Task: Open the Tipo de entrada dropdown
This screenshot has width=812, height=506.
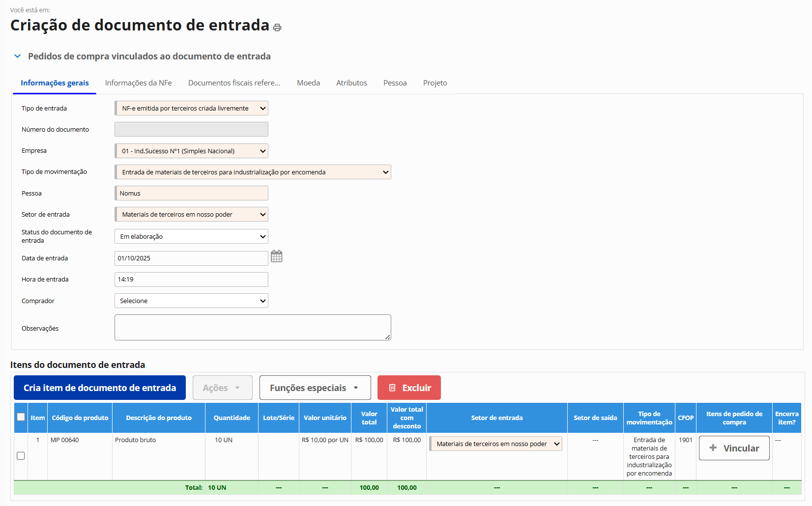Action: [192, 109]
